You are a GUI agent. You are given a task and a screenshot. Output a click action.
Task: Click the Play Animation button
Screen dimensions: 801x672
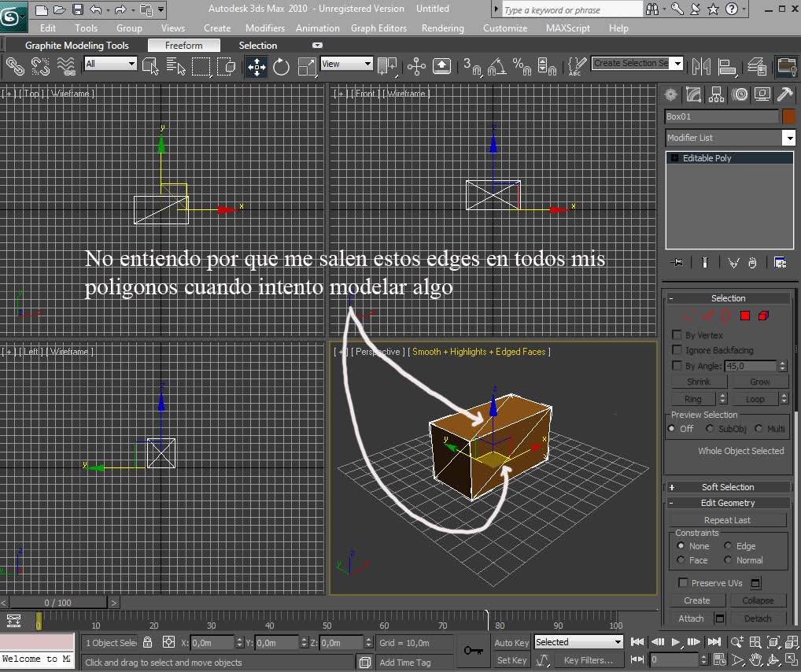click(x=675, y=642)
